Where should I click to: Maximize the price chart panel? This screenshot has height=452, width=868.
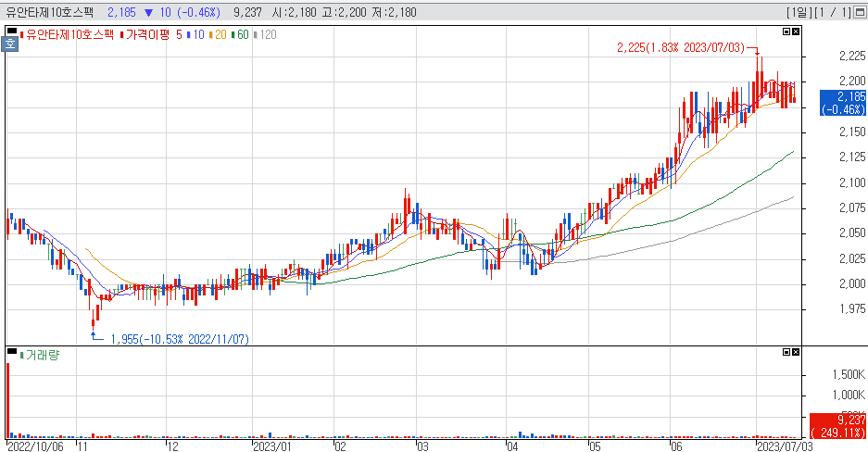coord(786,31)
